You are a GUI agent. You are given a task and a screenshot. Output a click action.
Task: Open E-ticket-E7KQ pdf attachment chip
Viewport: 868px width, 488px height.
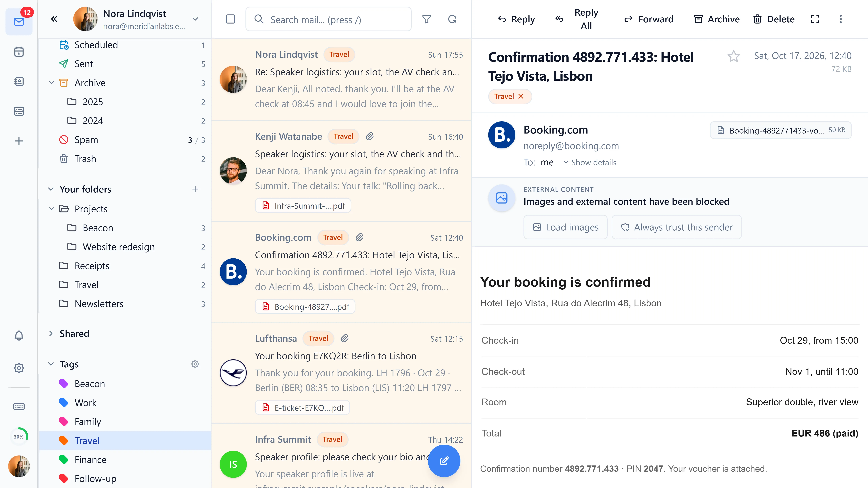point(302,408)
